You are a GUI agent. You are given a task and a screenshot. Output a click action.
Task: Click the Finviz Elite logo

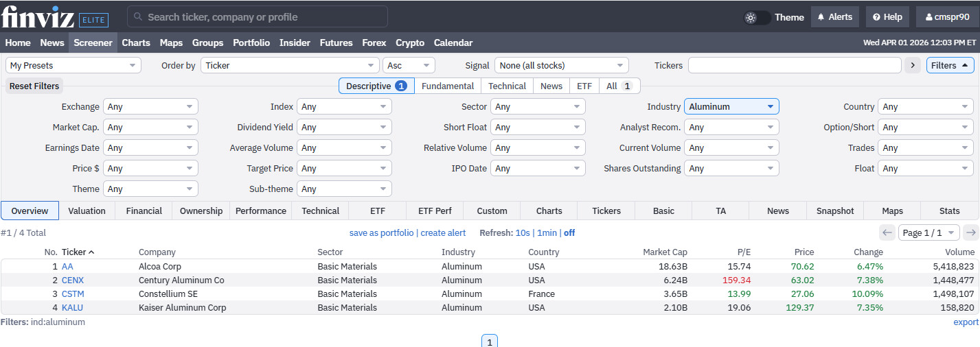click(54, 16)
